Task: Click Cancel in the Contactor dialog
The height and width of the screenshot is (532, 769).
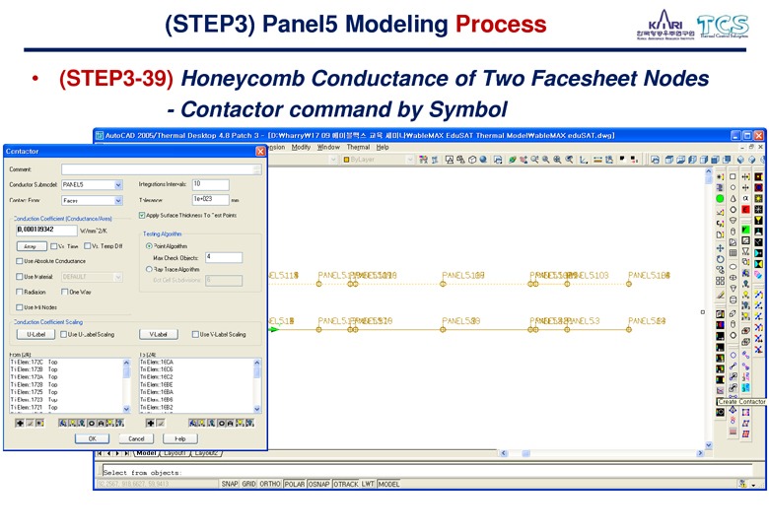Action: pos(136,438)
